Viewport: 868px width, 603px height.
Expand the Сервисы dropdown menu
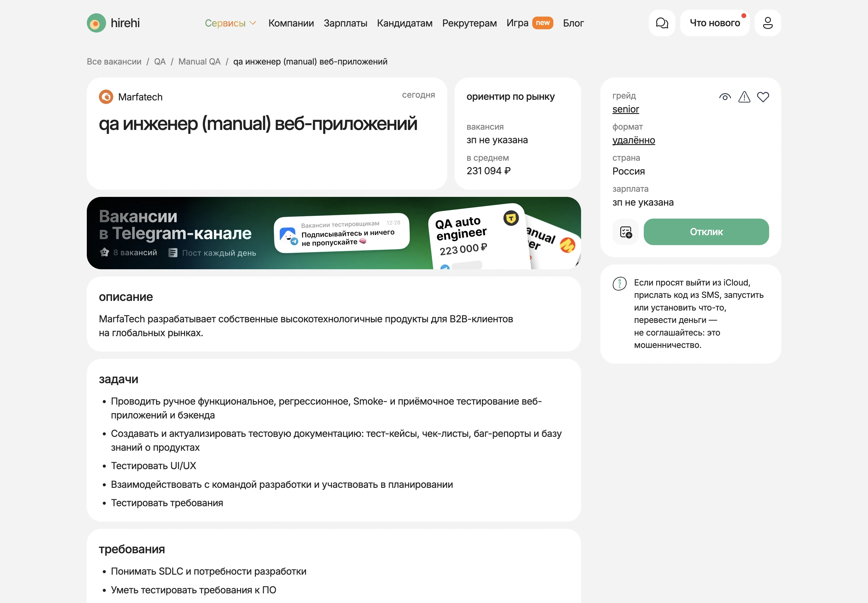[x=230, y=23]
